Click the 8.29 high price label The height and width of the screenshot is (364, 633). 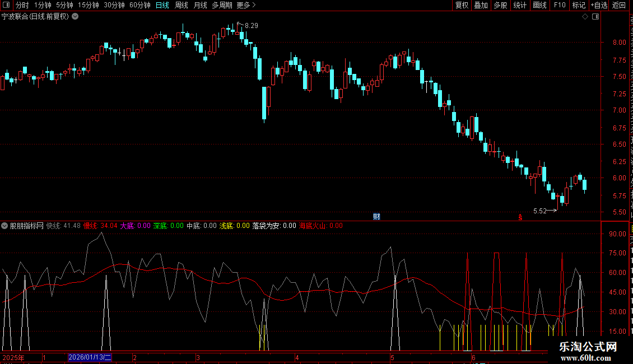tap(251, 26)
